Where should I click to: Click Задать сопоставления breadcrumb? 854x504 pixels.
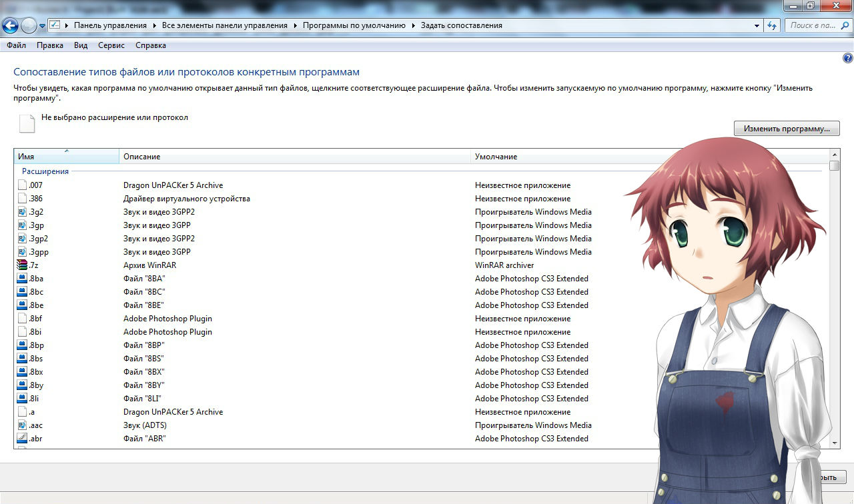461,25
